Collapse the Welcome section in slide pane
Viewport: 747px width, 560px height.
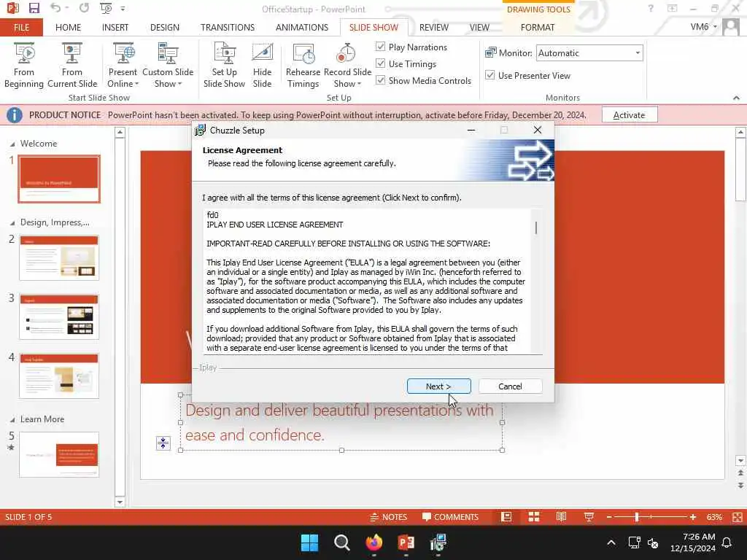[12, 144]
